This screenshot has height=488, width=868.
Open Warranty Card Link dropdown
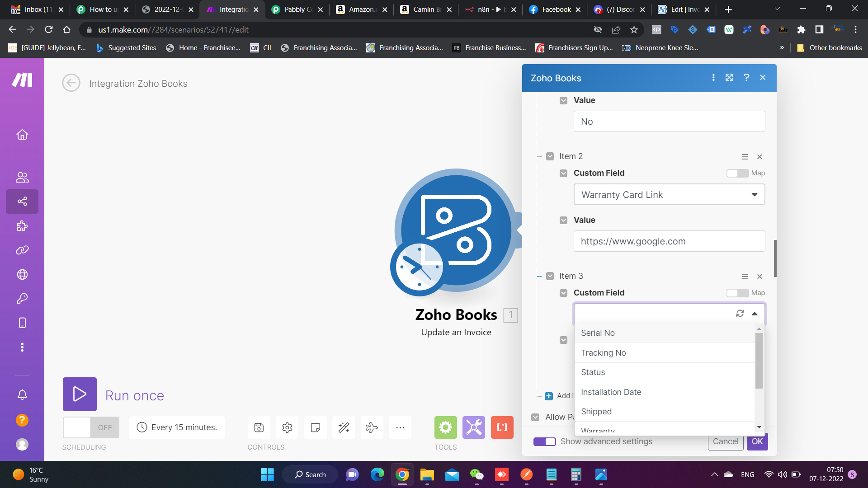click(x=669, y=195)
